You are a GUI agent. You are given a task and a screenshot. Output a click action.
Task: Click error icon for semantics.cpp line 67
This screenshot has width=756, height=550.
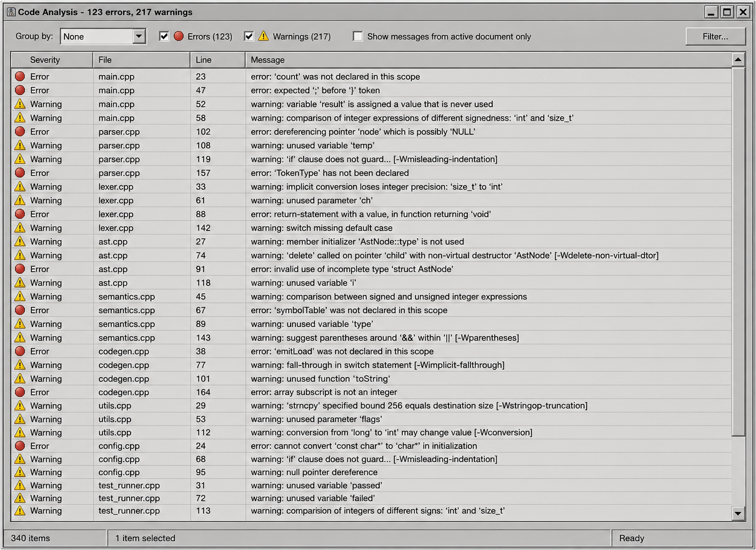coord(20,311)
